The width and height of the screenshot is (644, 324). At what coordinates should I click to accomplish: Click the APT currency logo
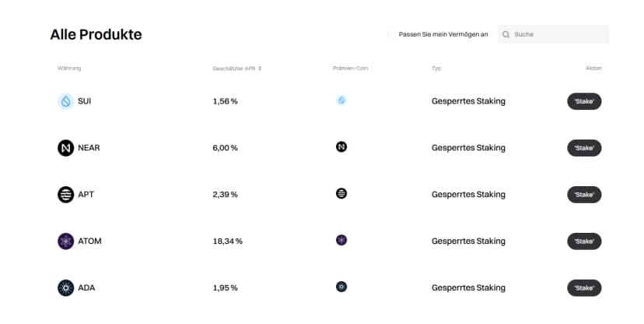[65, 195]
